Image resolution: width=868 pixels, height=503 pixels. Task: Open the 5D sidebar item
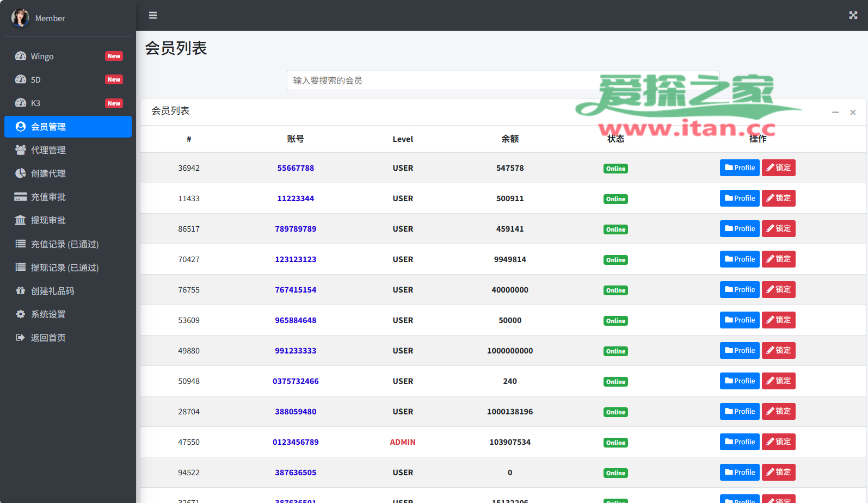pos(35,80)
